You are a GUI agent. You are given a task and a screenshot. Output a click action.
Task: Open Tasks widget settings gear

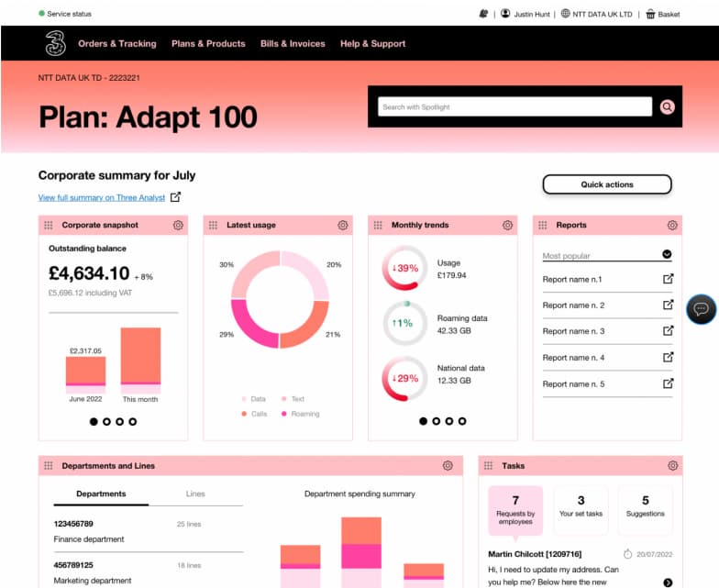(x=672, y=466)
